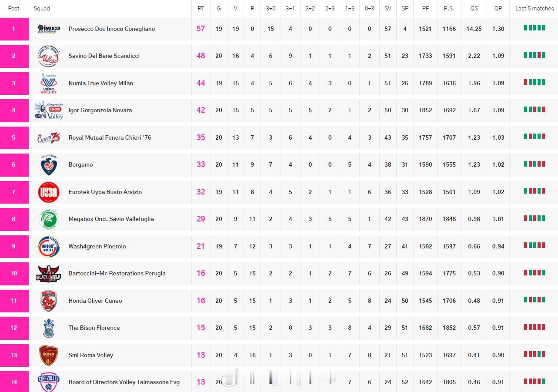Open Board of Directors Volley Talmassons Fvg

(124, 382)
